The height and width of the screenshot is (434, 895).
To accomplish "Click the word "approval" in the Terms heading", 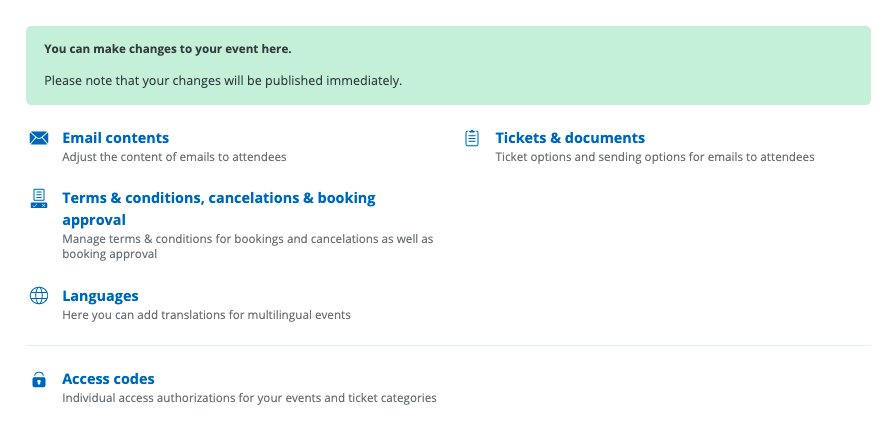I will pos(94,220).
